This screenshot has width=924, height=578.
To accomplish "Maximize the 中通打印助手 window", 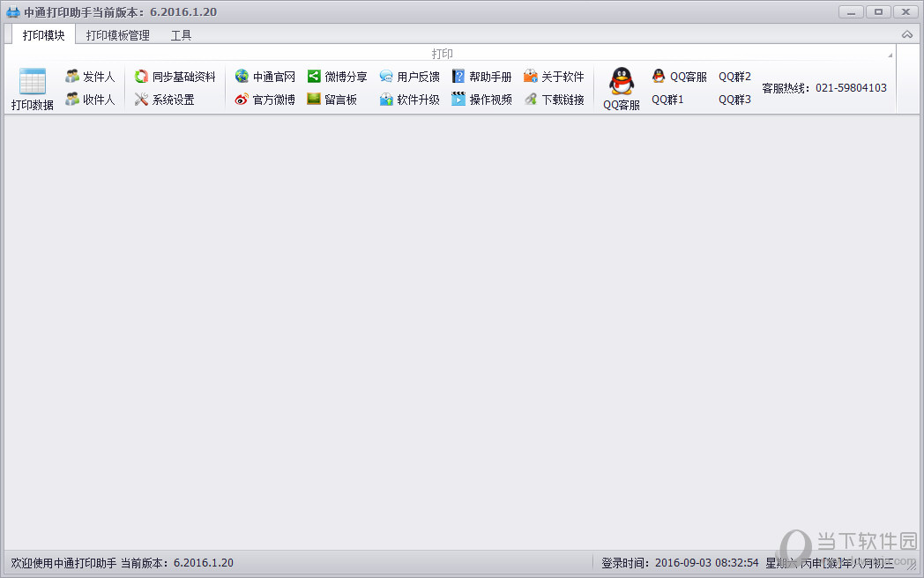I will pyautogui.click(x=878, y=11).
